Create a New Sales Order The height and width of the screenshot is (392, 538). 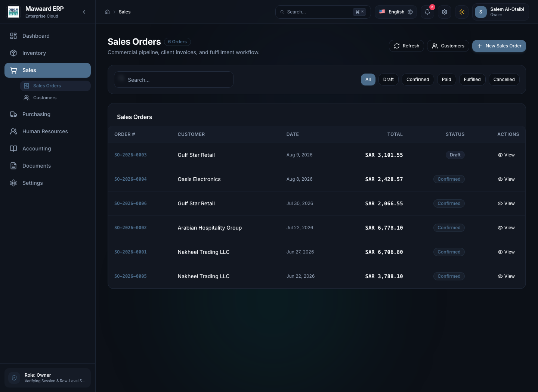pos(499,46)
